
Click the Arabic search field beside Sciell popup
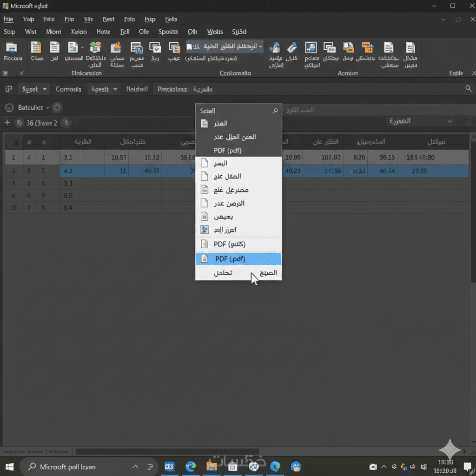pyautogui.click(x=378, y=110)
